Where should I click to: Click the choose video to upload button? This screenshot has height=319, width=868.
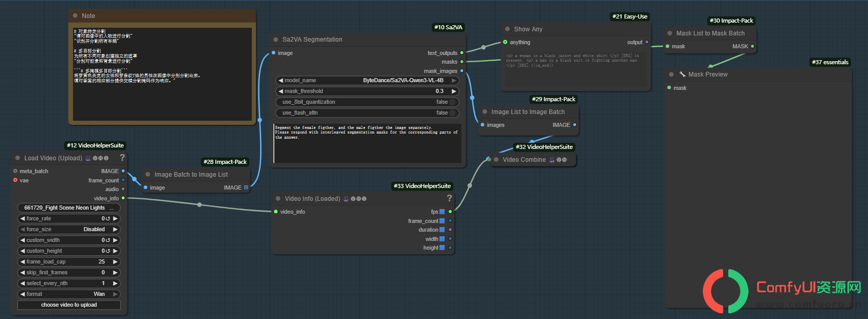(69, 305)
